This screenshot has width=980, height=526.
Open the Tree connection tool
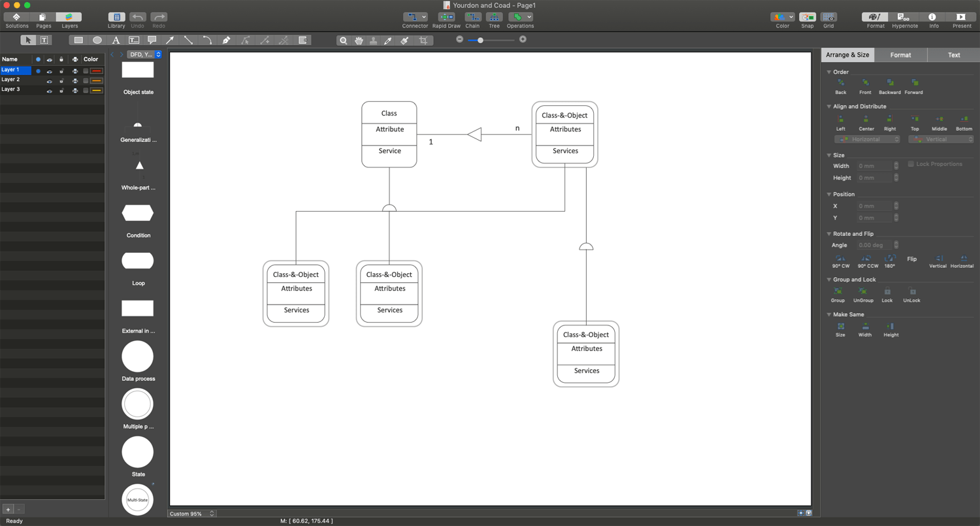[495, 18]
